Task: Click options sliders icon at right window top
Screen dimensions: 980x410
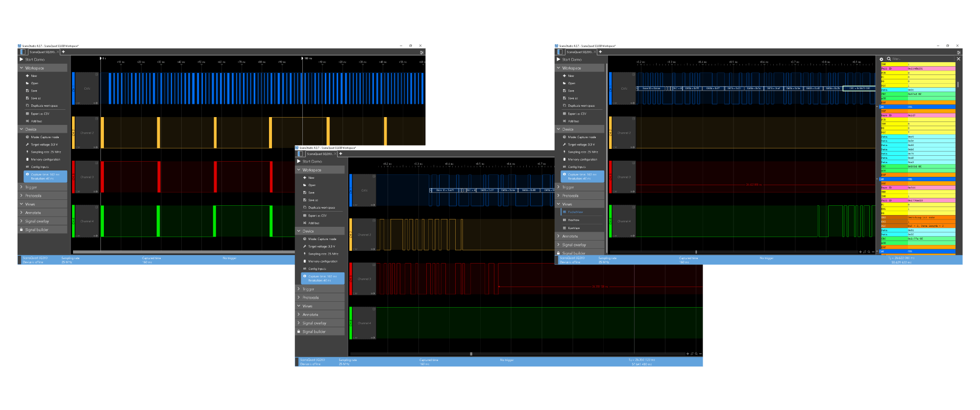Action: click(x=958, y=52)
